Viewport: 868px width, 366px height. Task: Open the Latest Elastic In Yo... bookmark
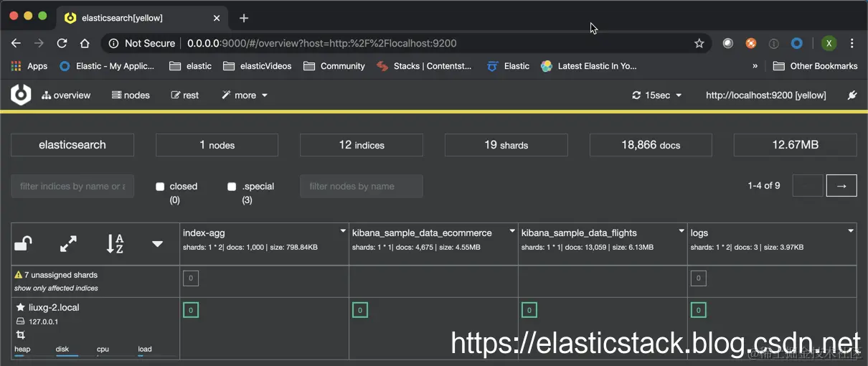coord(589,66)
